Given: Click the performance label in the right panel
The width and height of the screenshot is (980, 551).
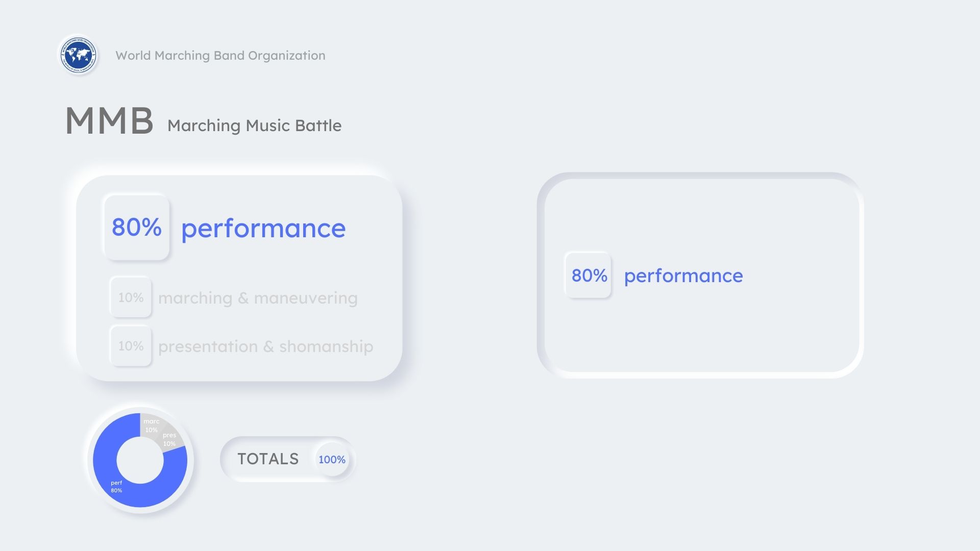Looking at the screenshot, I should (683, 276).
